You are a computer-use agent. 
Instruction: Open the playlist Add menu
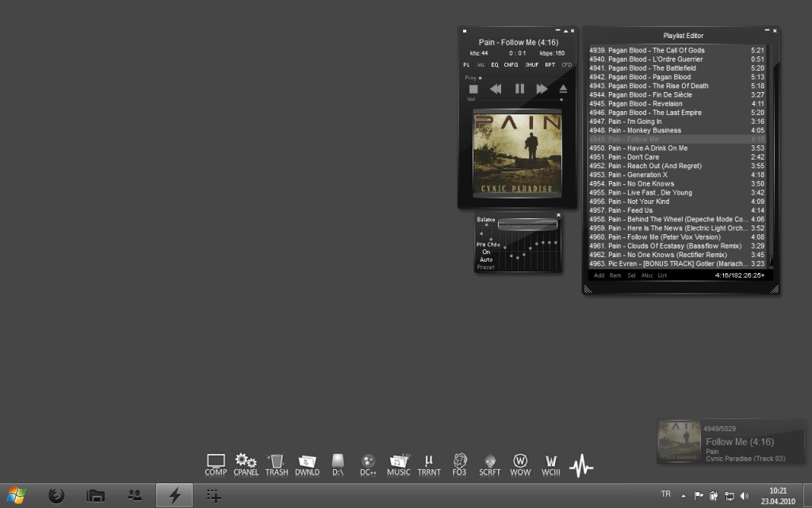(599, 275)
